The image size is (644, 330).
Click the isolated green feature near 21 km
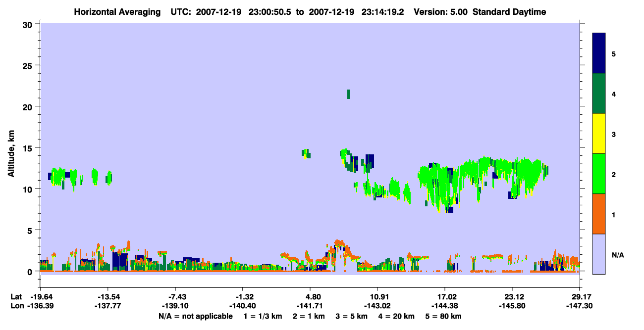[x=349, y=94]
